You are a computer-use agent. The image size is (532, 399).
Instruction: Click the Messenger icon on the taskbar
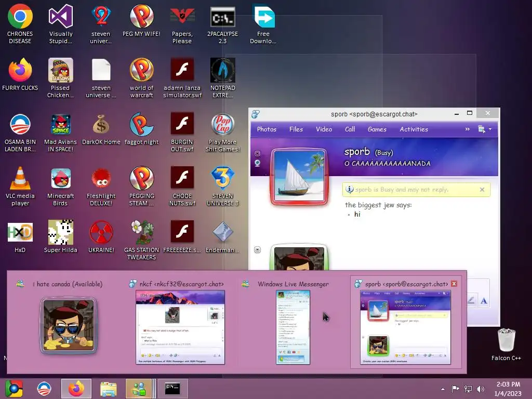(139, 389)
